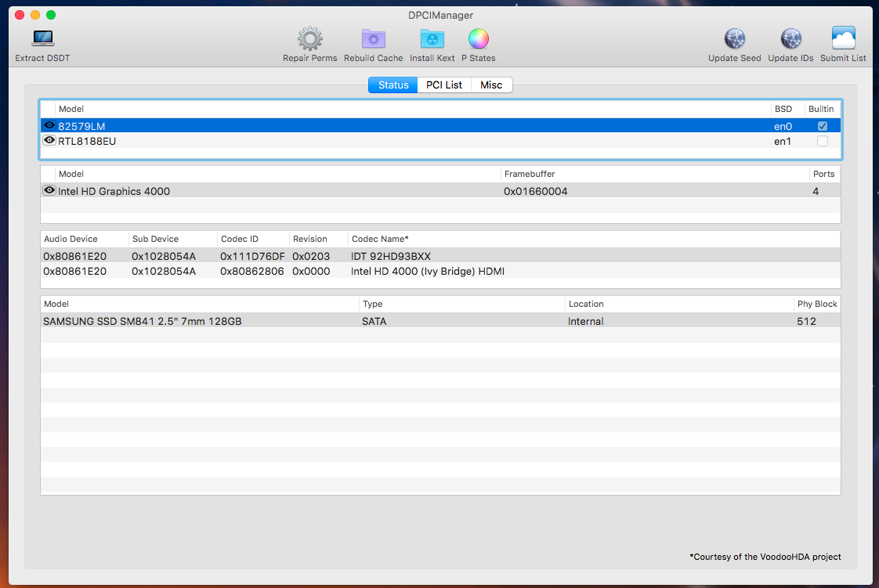Click the Update Seed globe icon

[734, 38]
